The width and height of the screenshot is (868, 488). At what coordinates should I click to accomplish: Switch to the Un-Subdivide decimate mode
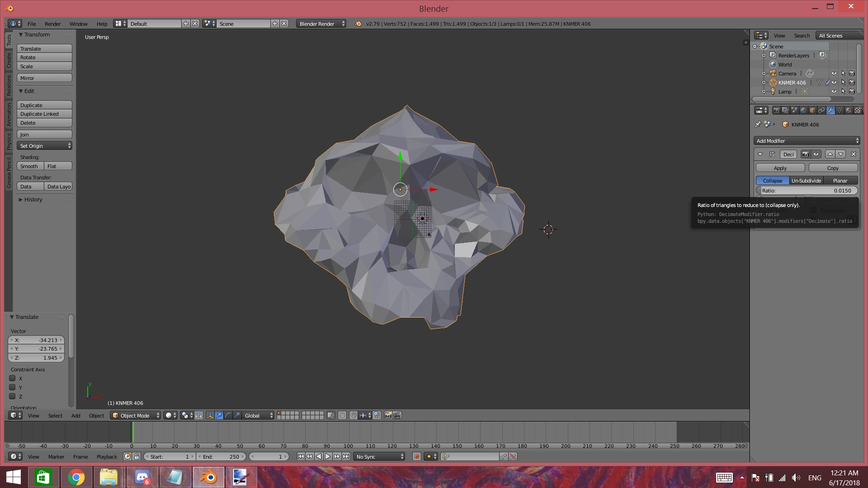(x=806, y=180)
